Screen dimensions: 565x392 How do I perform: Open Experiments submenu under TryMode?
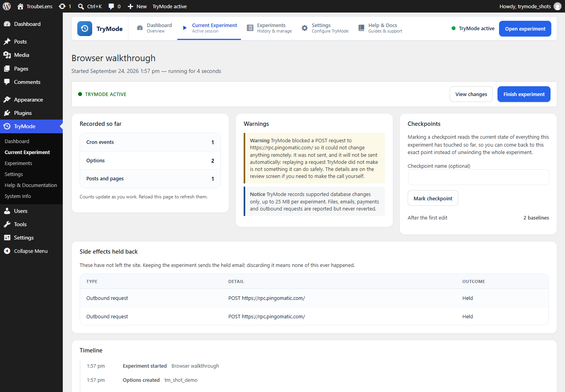tap(18, 163)
